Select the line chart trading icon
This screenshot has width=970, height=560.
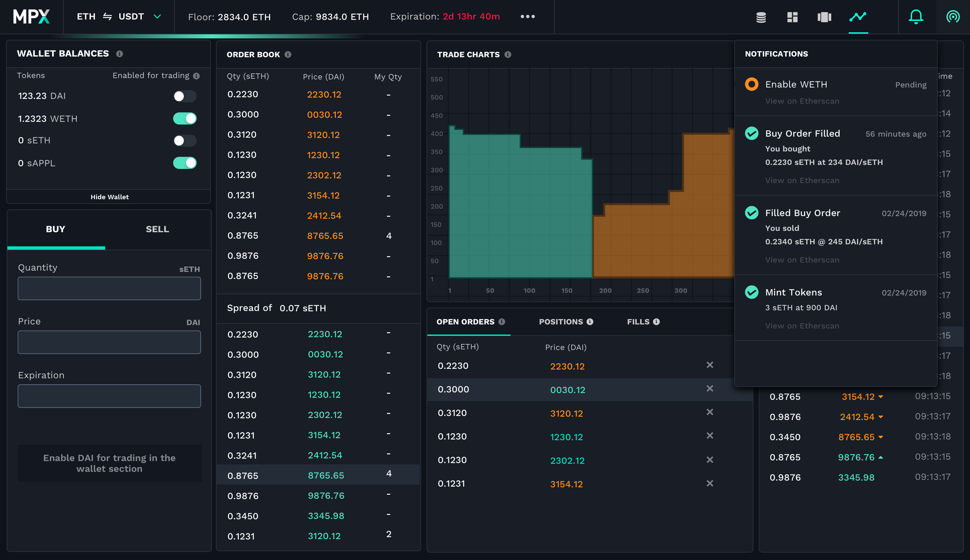[858, 16]
